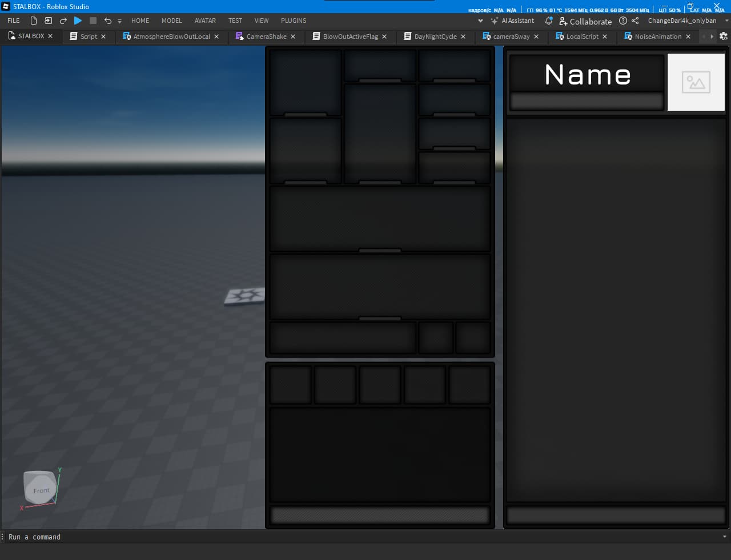The height and width of the screenshot is (560, 731).
Task: Run the game using the Play button
Action: pyautogui.click(x=78, y=21)
